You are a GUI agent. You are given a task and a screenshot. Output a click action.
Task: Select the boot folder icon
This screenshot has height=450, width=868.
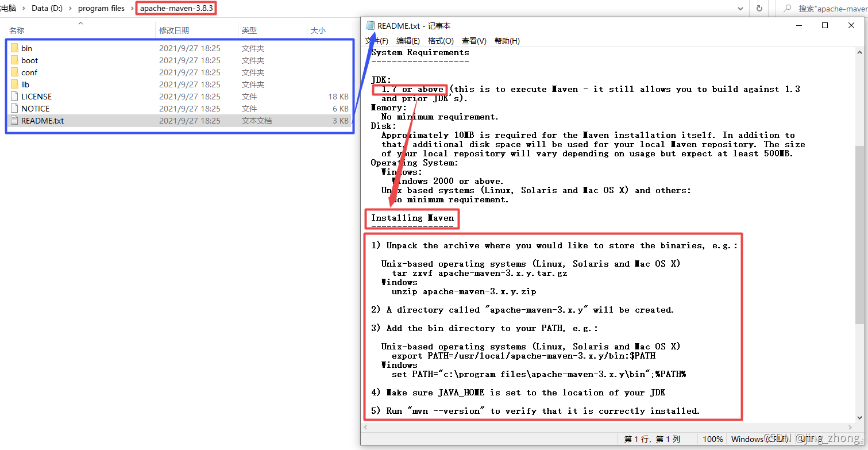tap(14, 60)
